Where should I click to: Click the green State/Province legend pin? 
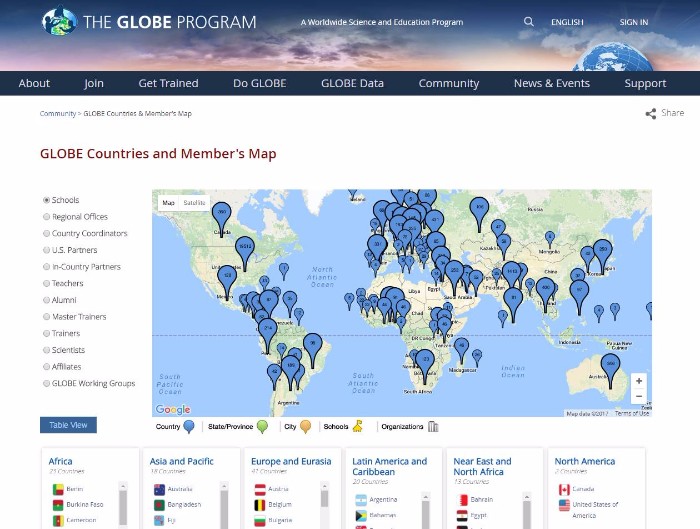[x=262, y=426]
